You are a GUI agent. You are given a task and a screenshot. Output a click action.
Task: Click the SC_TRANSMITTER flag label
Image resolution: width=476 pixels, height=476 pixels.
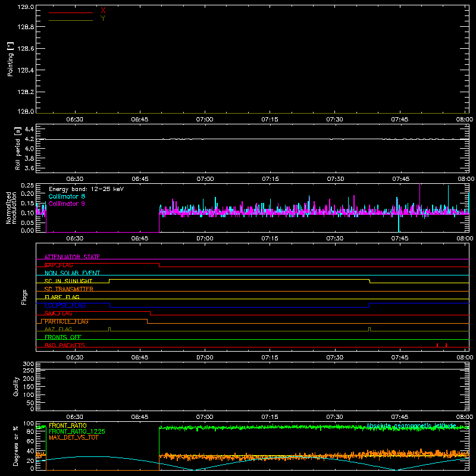pyautogui.click(x=69, y=289)
